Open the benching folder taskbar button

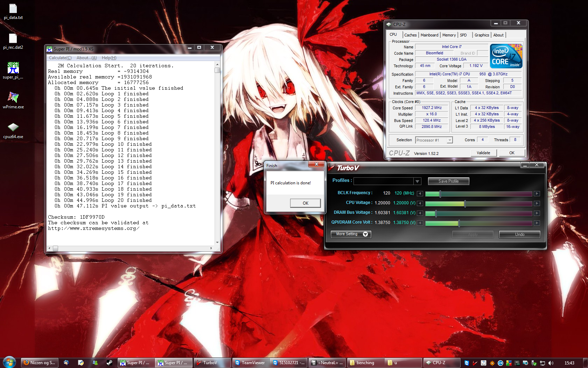(x=365, y=363)
